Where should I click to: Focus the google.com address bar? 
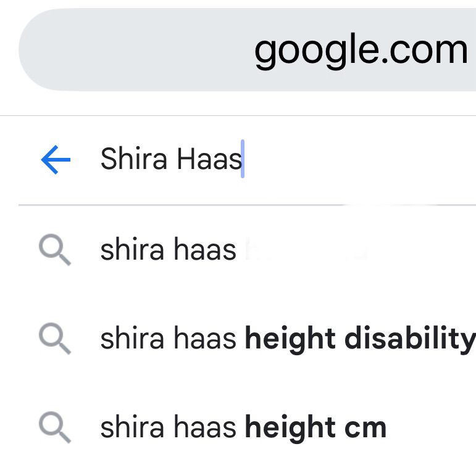coord(247,51)
